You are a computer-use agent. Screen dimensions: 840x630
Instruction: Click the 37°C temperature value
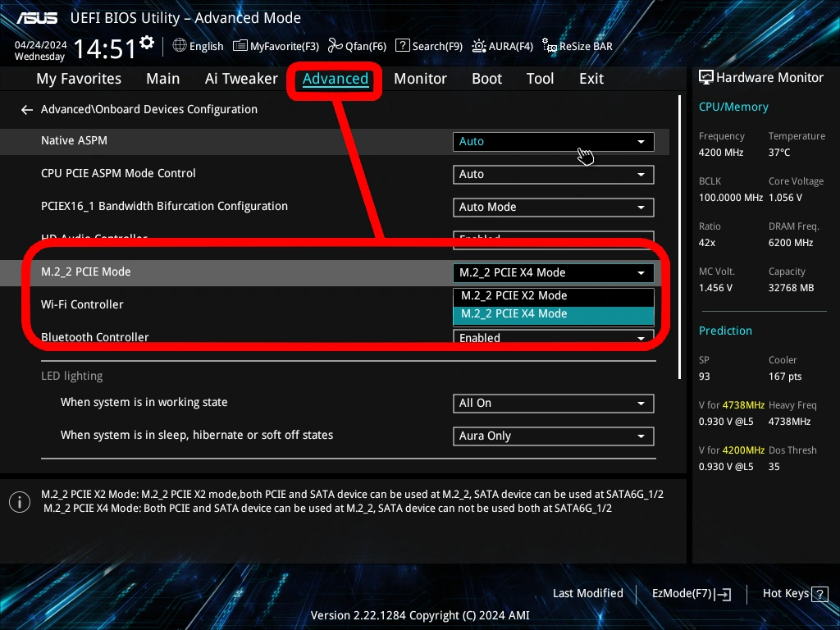tap(779, 153)
